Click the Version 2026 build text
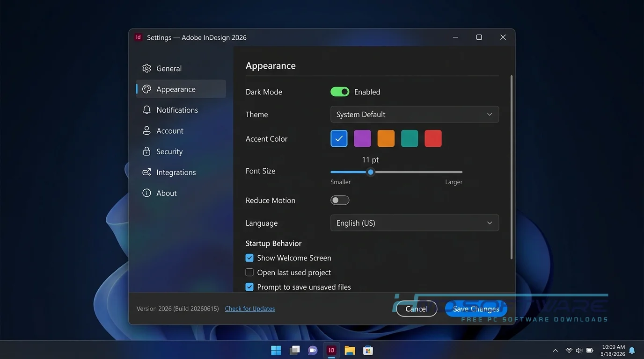Image resolution: width=644 pixels, height=359 pixels. (x=178, y=309)
